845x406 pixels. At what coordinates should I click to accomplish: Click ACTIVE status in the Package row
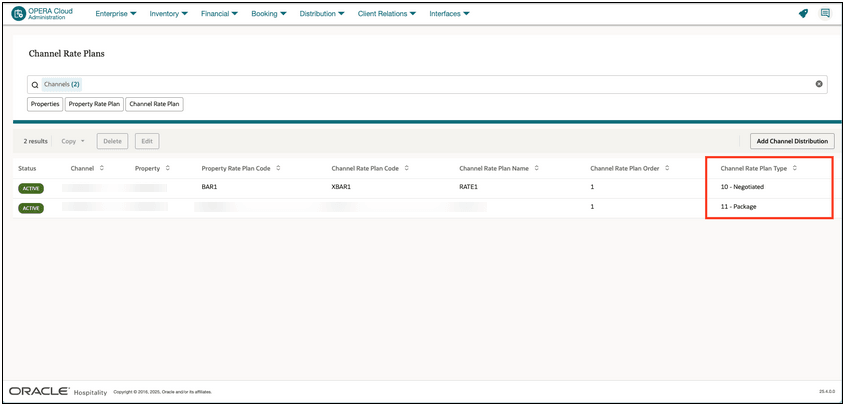click(31, 208)
